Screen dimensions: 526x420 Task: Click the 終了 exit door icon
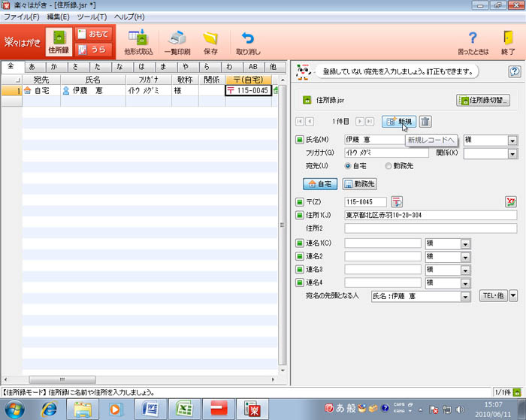pyautogui.click(x=508, y=38)
